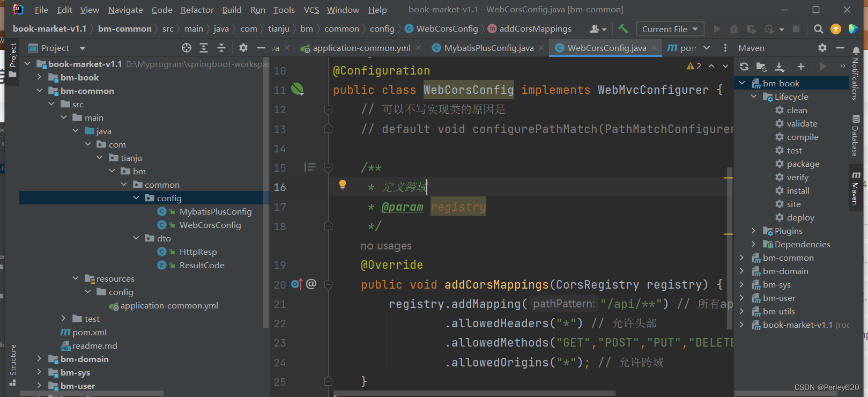Open the Current File run configuration dropdown

pyautogui.click(x=670, y=29)
